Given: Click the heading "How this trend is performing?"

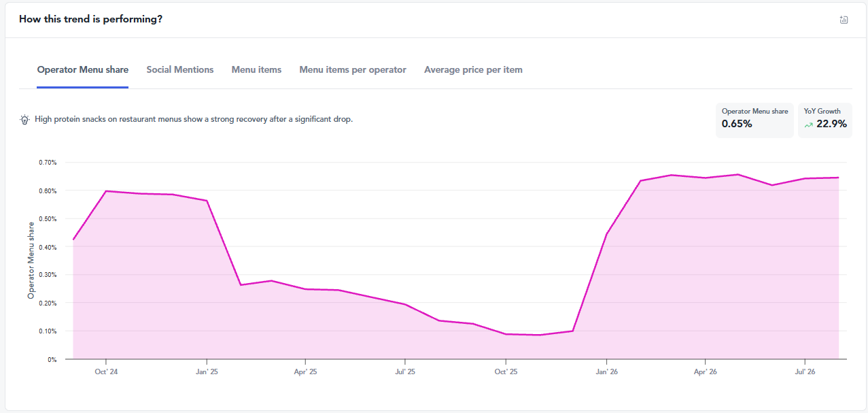Looking at the screenshot, I should pos(90,19).
